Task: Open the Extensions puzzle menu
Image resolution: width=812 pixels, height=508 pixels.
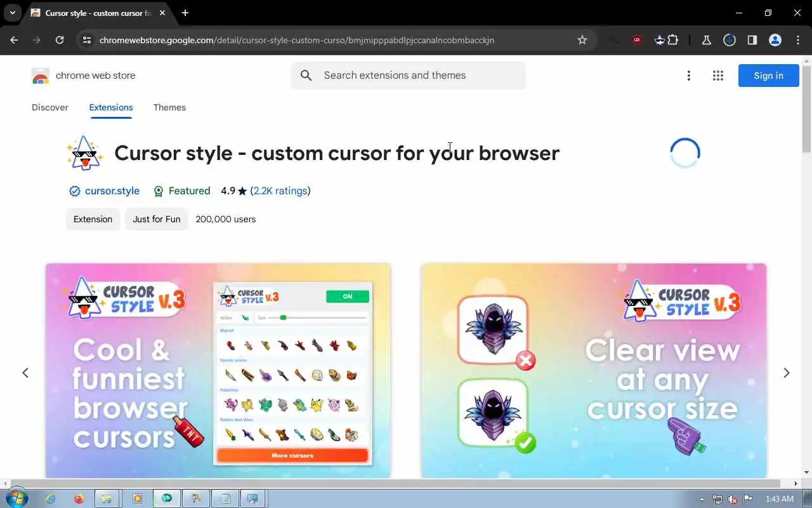Action: [673, 40]
